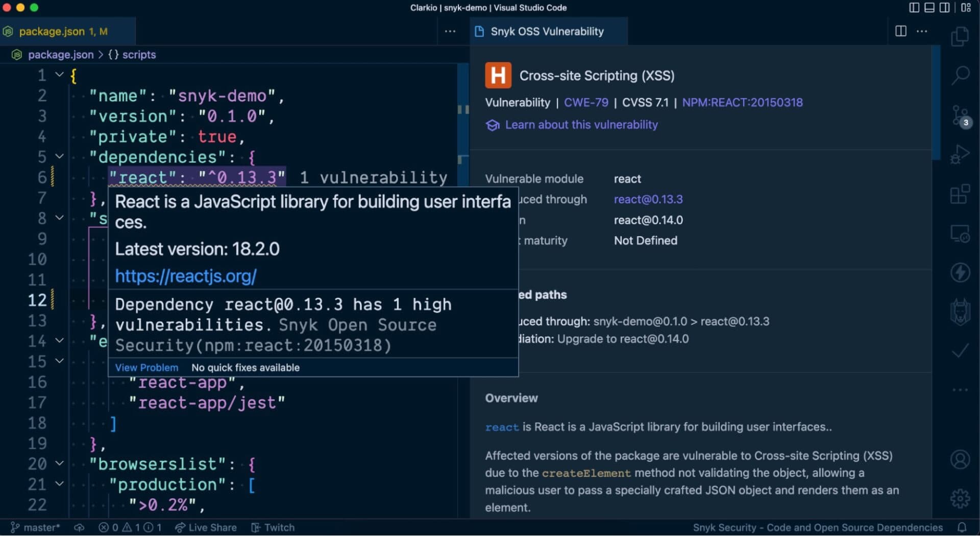The height and width of the screenshot is (536, 980).
Task: Open Thunder Client from the activity bar
Action: pos(960,273)
